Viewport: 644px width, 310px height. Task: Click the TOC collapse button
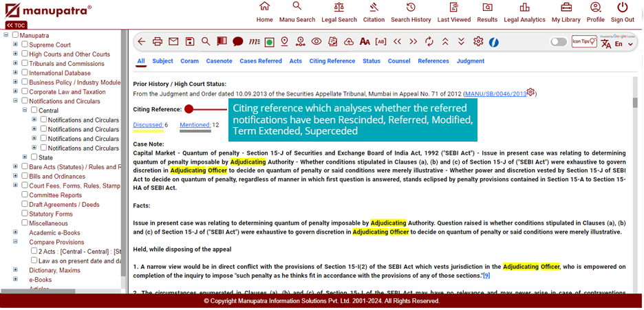[x=16, y=25]
